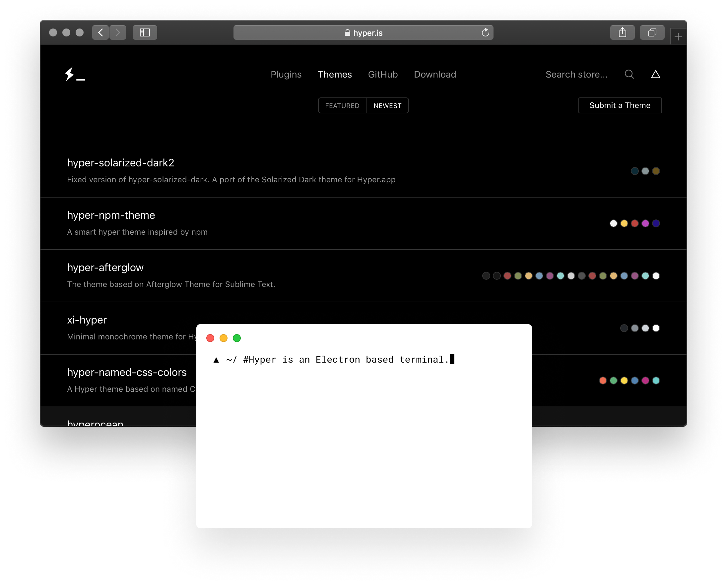Show all tabs overview icon
Image resolution: width=727 pixels, height=588 pixels.
coord(652,32)
